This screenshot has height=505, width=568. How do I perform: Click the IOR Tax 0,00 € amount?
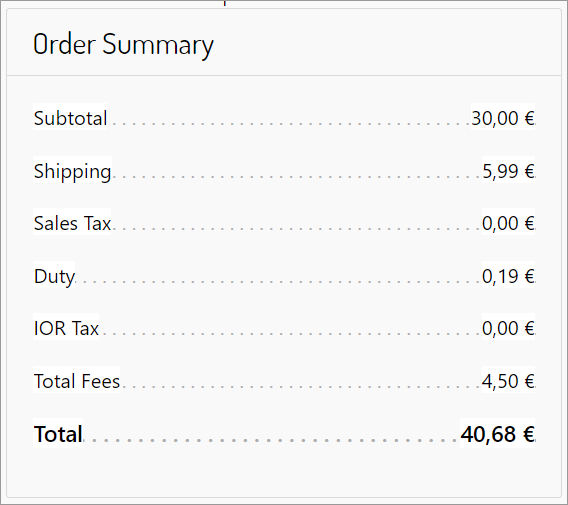[508, 328]
